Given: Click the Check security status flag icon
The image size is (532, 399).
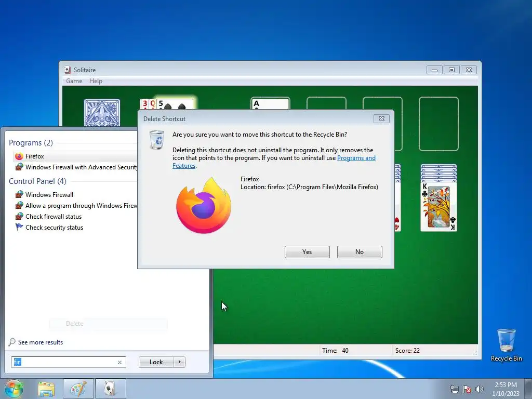Looking at the screenshot, I should pos(19,227).
